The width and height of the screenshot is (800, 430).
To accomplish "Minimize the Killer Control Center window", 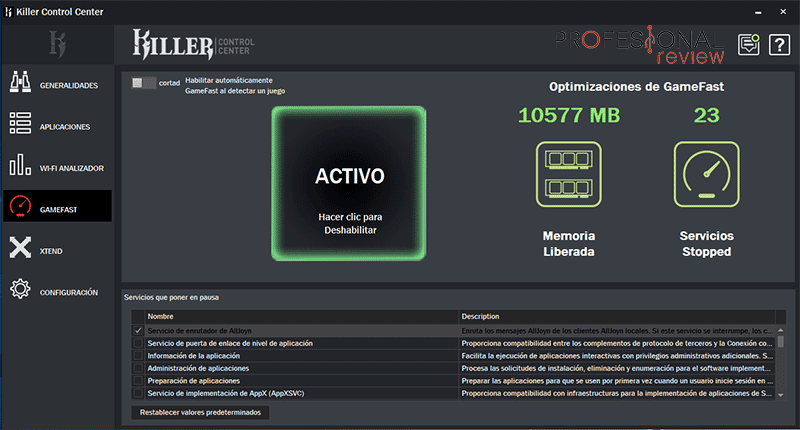I will (758, 12).
